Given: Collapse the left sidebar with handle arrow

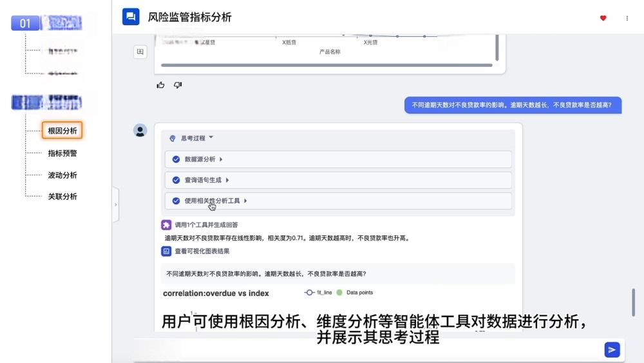Looking at the screenshot, I should (x=116, y=205).
